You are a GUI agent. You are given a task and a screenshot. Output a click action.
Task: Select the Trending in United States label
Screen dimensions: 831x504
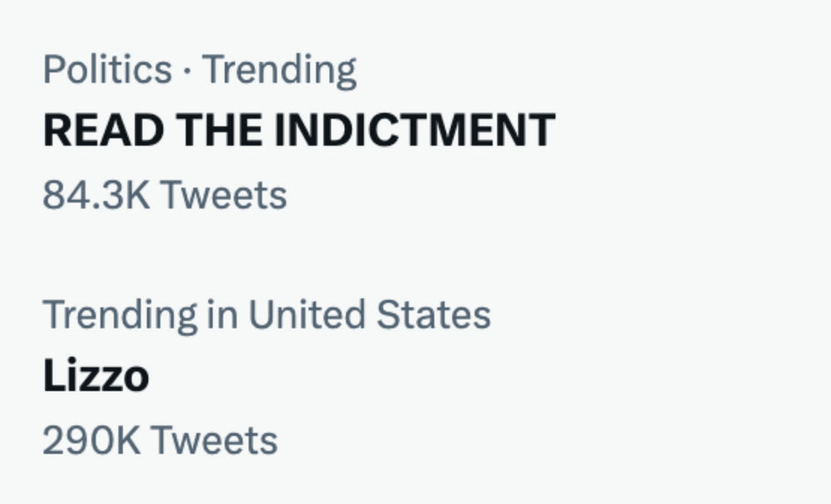pyautogui.click(x=266, y=315)
